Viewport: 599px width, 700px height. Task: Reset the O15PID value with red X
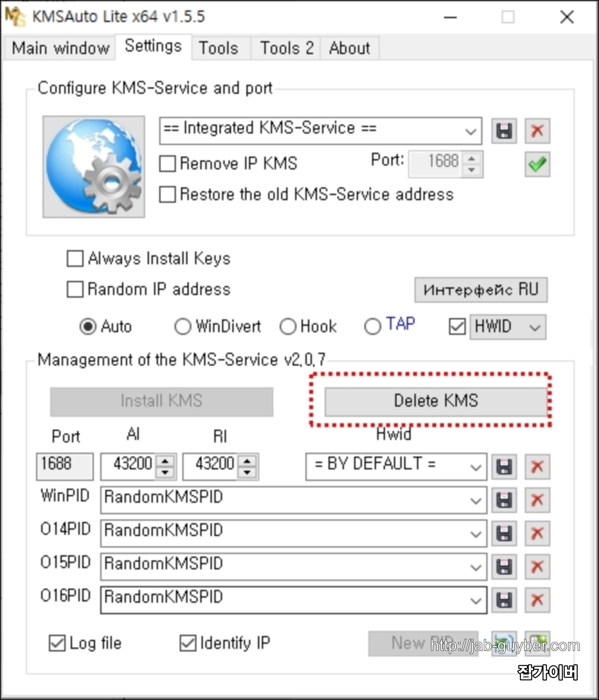[x=537, y=567]
